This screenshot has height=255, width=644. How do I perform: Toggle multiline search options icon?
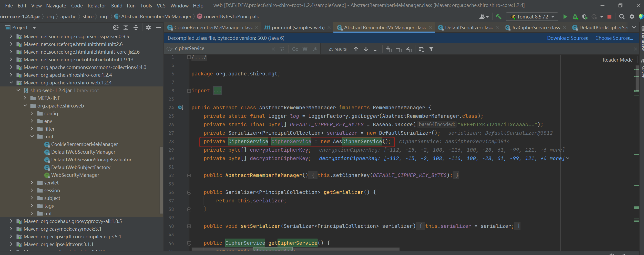422,49
